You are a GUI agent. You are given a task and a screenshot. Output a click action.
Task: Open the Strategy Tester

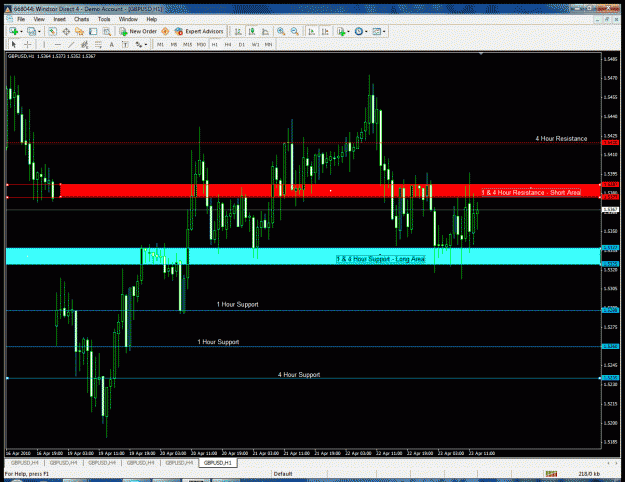click(x=106, y=31)
